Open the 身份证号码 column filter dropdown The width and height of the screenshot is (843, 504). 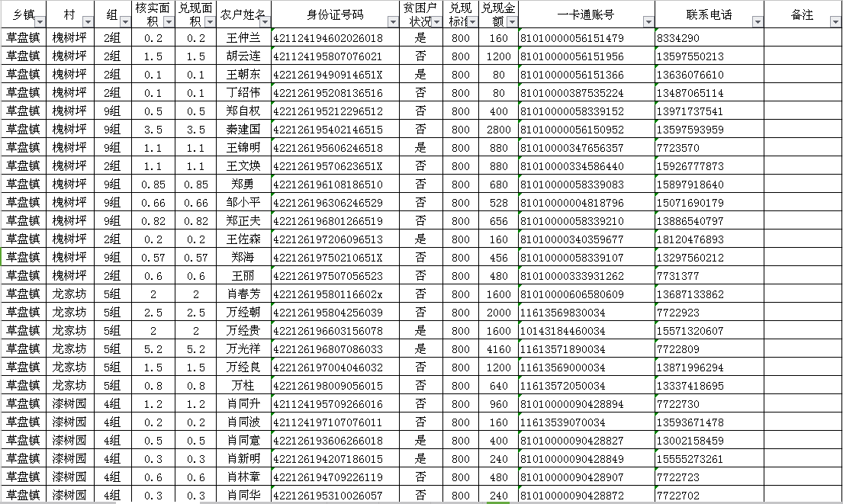coord(393,22)
